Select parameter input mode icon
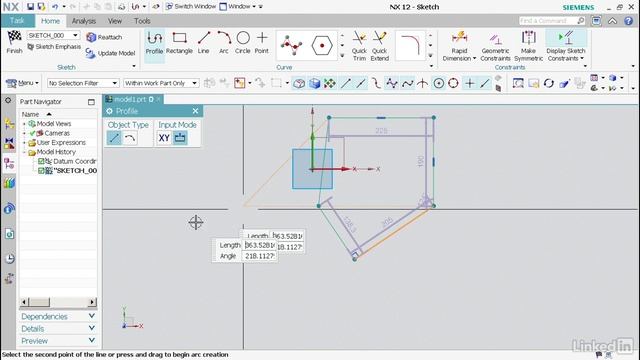 pyautogui.click(x=180, y=138)
